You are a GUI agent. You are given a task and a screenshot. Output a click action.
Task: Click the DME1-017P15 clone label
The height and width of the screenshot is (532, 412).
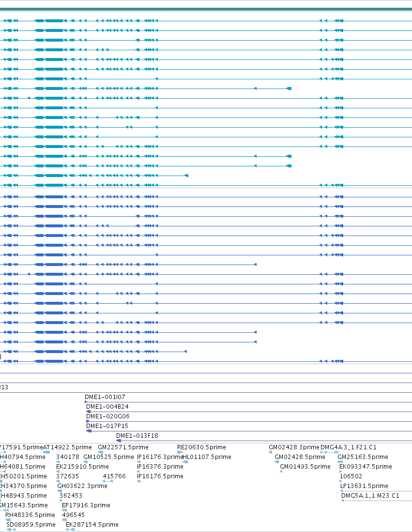pos(107,426)
